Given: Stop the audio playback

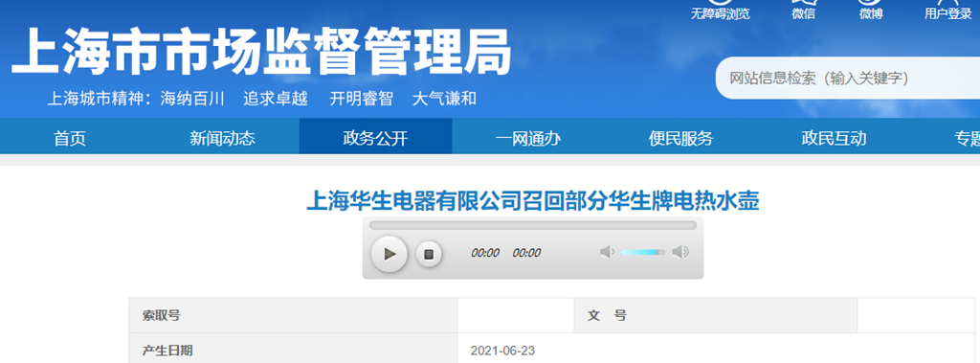Looking at the screenshot, I should coord(429,254).
